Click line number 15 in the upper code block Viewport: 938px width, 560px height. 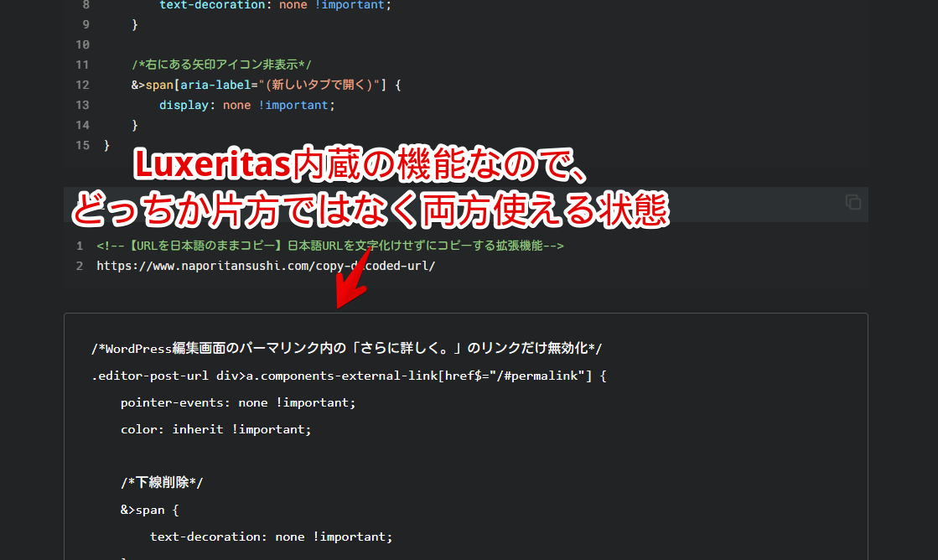pyautogui.click(x=82, y=145)
